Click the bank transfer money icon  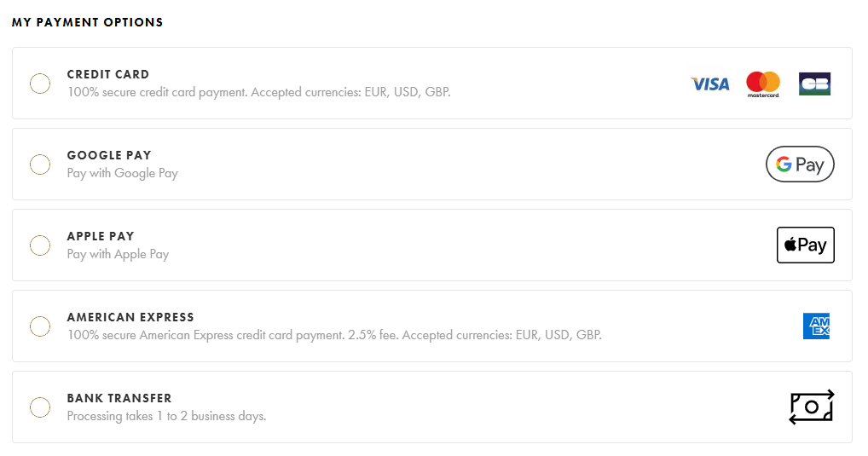pyautogui.click(x=812, y=407)
